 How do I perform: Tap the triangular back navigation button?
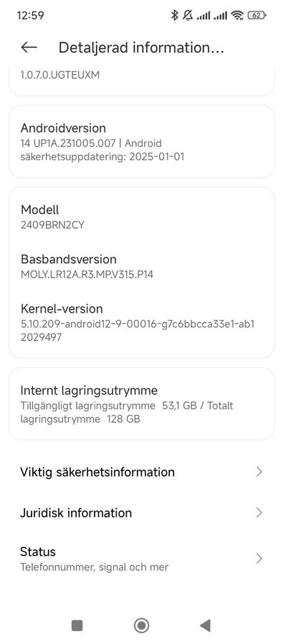[x=205, y=625]
